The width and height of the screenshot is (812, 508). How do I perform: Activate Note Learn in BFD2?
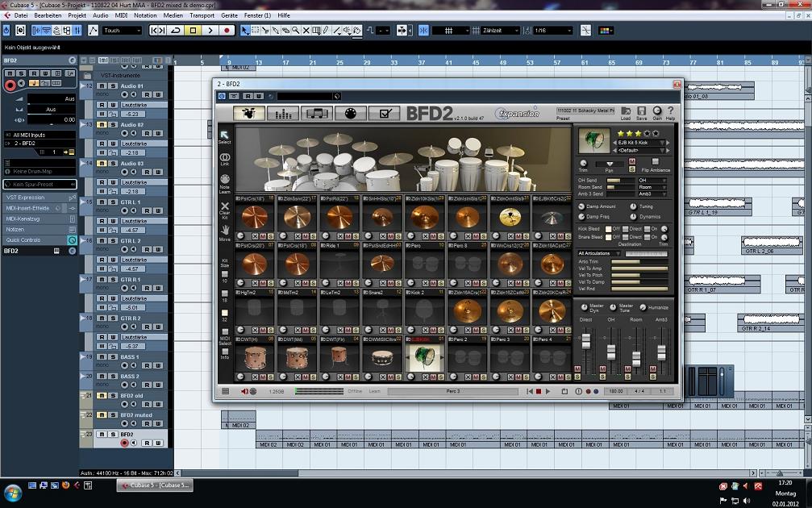coord(225,179)
